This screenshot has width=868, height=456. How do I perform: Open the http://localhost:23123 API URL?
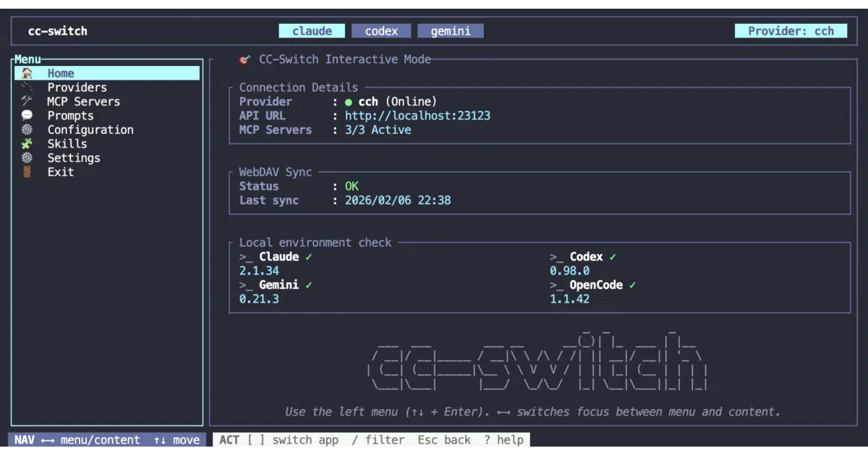coord(417,116)
